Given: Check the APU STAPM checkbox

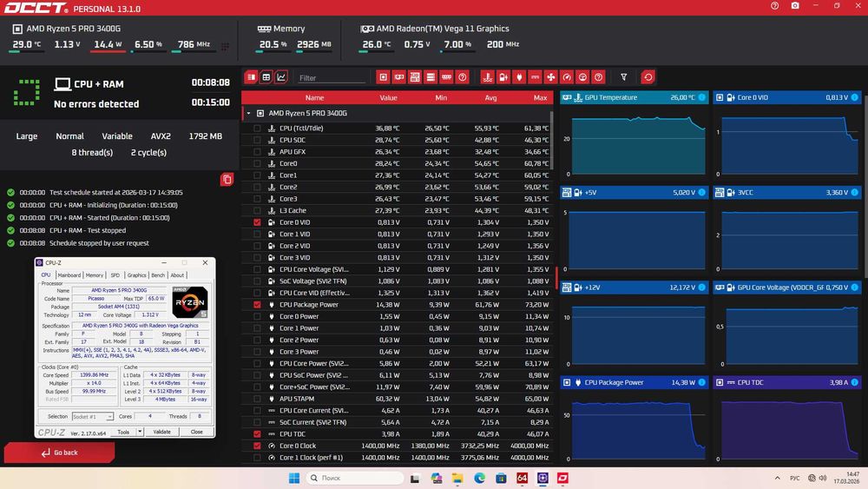Looking at the screenshot, I should pos(257,399).
